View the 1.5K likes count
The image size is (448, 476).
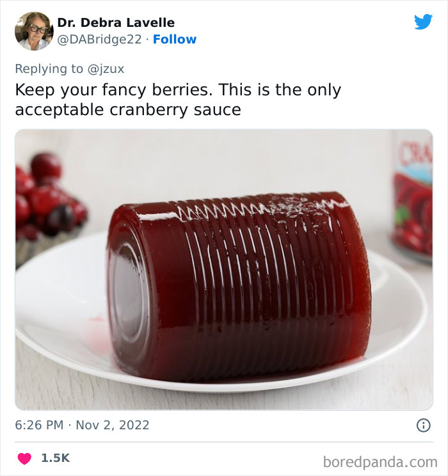pos(56,458)
